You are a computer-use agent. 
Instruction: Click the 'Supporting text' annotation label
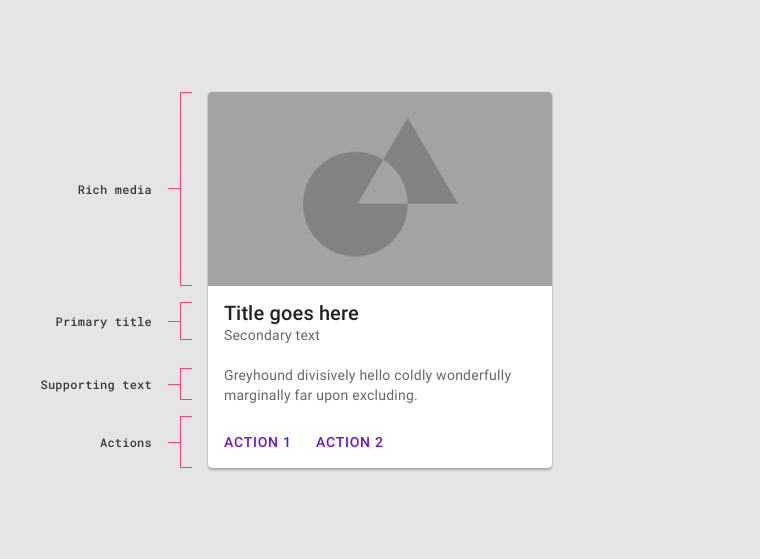coord(96,385)
